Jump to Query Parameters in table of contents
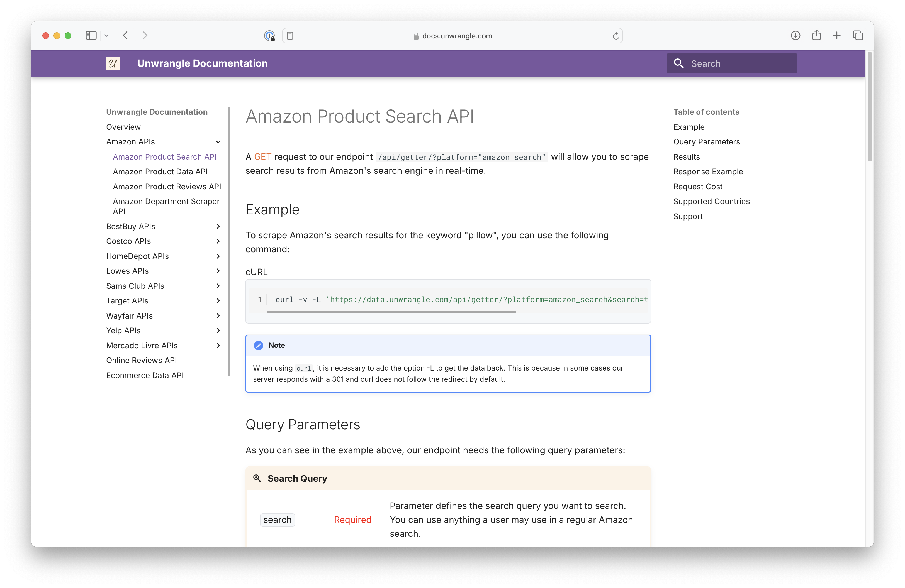 tap(707, 142)
